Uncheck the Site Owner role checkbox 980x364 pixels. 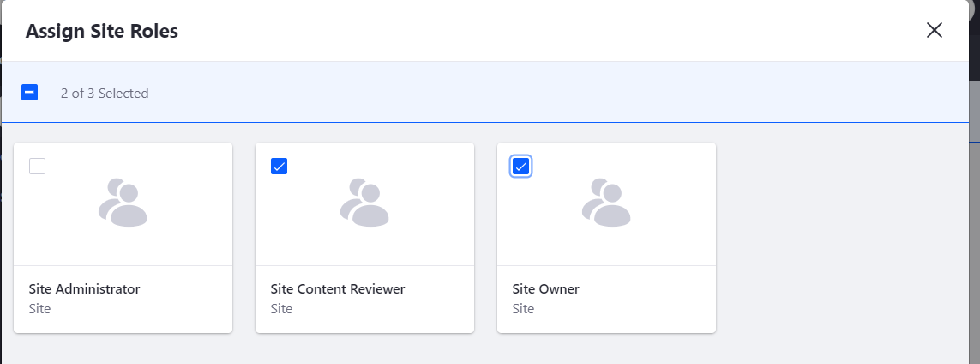520,167
